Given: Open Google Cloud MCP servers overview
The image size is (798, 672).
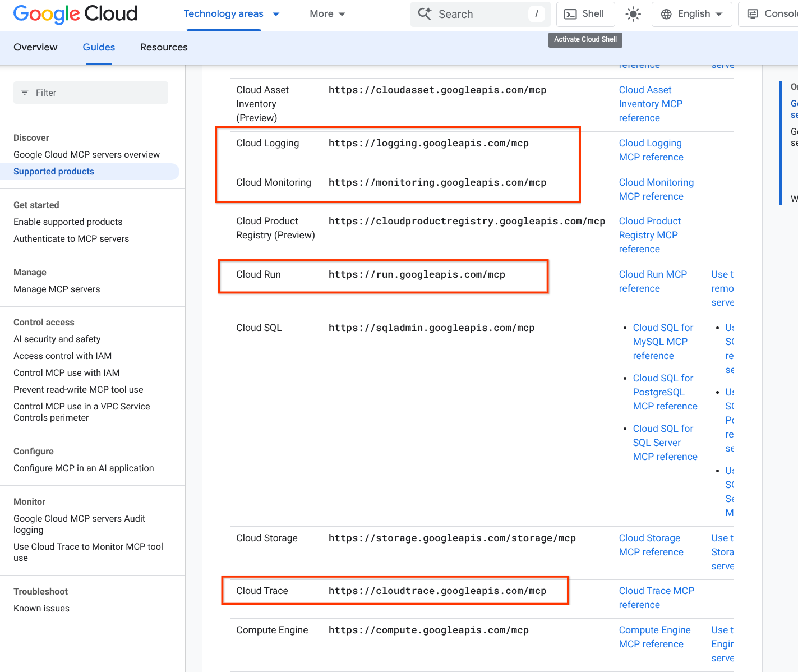Looking at the screenshot, I should point(86,154).
